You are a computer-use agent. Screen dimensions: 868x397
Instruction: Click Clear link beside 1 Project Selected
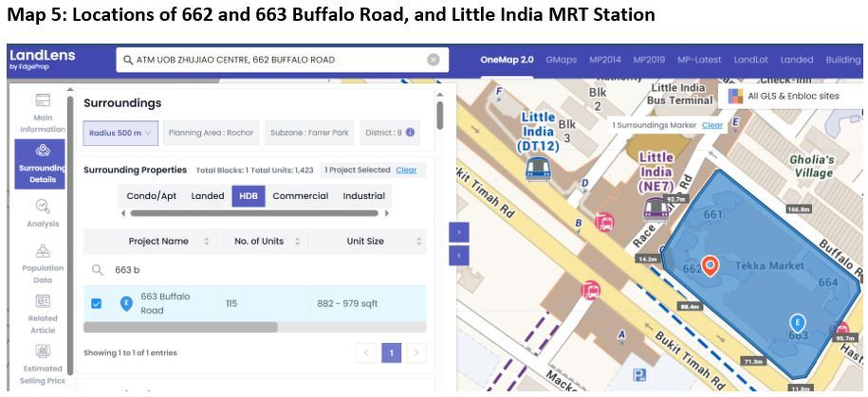coord(406,171)
